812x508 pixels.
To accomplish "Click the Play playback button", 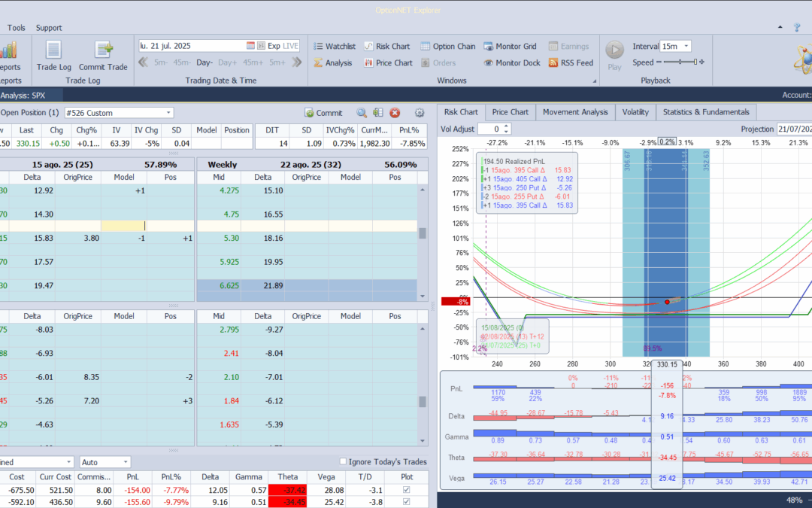I will pos(615,50).
